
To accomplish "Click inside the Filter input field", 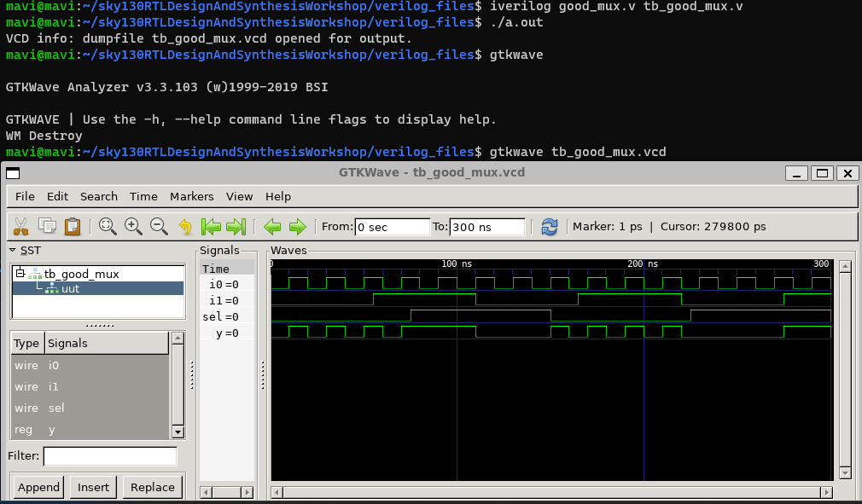I will 110,456.
